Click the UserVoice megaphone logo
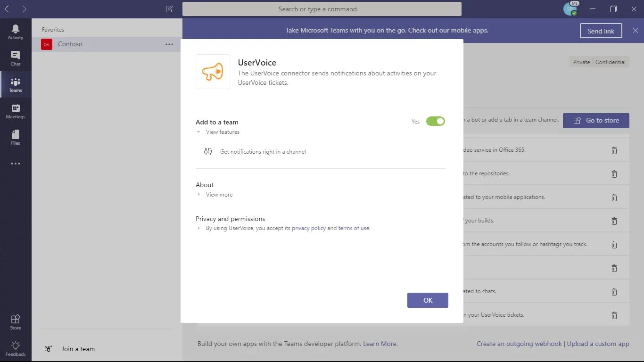The width and height of the screenshot is (644, 362). coord(213,72)
